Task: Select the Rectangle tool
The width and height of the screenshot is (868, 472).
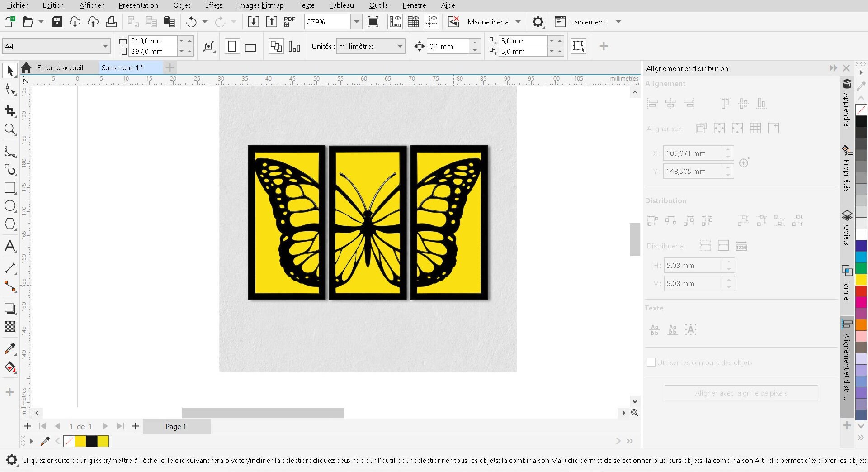Action: pos(10,187)
